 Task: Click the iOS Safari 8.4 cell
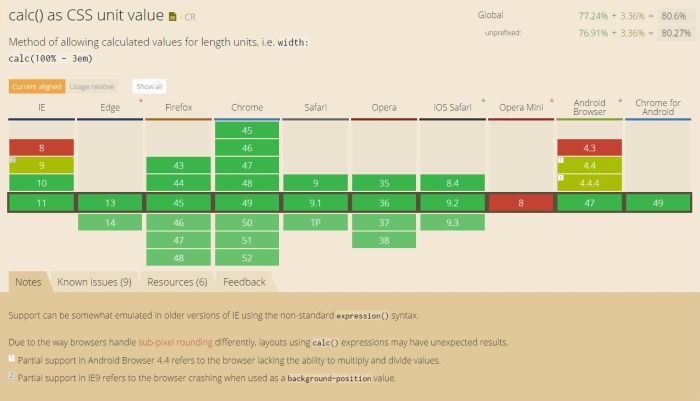tap(452, 183)
